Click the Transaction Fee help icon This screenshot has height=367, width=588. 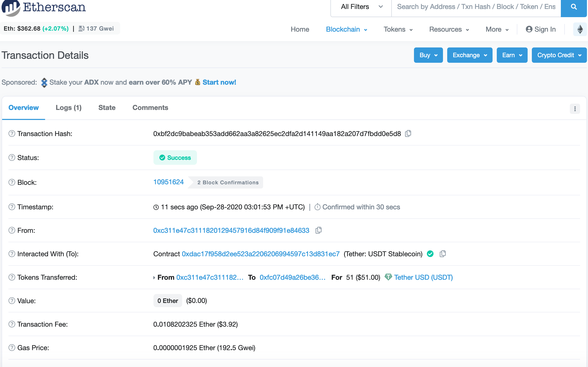point(12,324)
